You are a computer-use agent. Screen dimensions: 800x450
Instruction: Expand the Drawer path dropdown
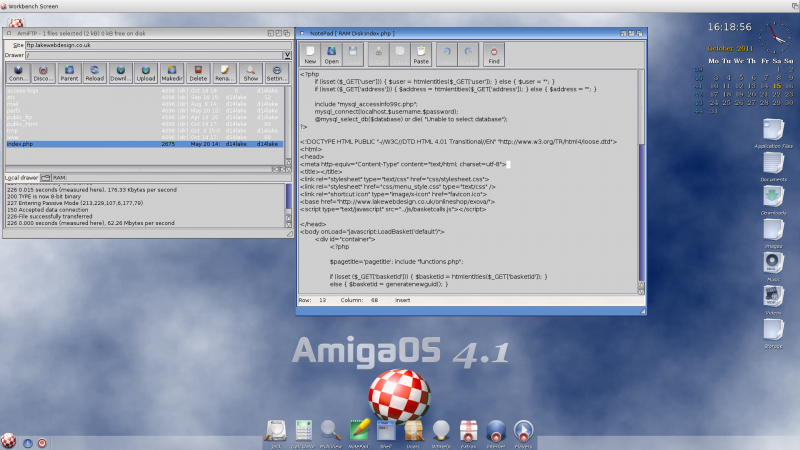[x=286, y=56]
